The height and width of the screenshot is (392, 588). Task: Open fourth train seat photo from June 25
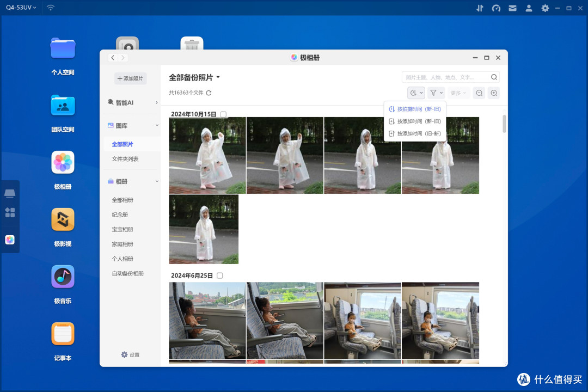440,320
